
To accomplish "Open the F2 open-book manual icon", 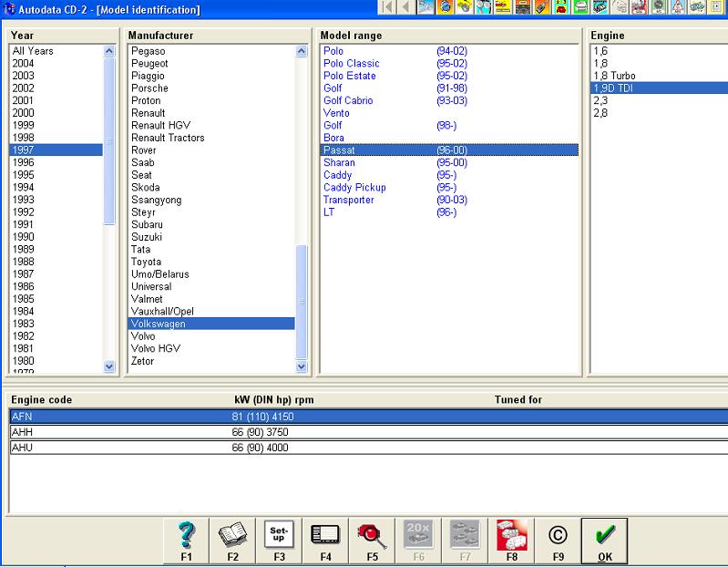I will pos(232,541).
